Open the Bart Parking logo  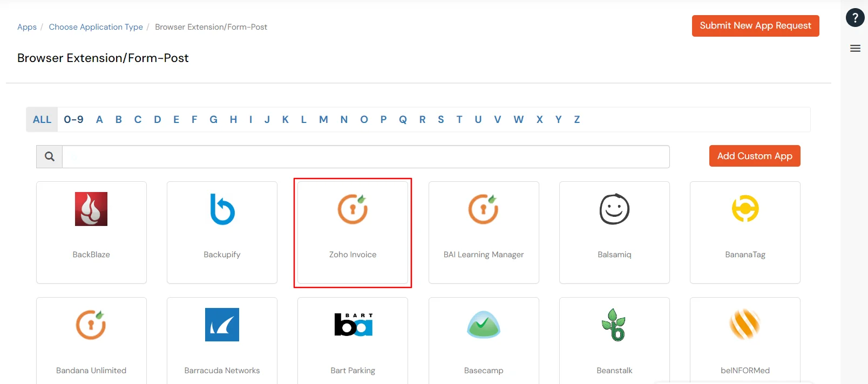coord(354,325)
